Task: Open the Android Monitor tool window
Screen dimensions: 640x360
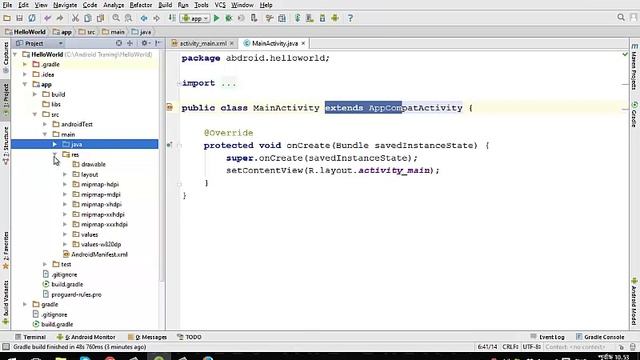Action: pos(86,337)
